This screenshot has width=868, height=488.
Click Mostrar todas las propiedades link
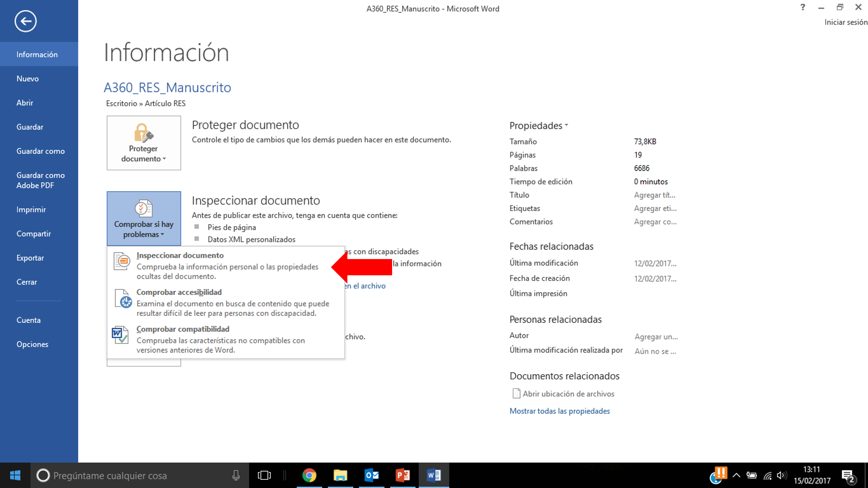coord(560,411)
